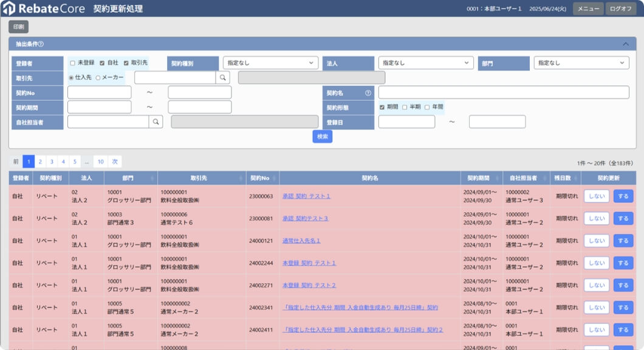Screen dimensions: 644x350
Task: Click the magnifier icon beside 自社担当者 field
Action: pos(156,122)
